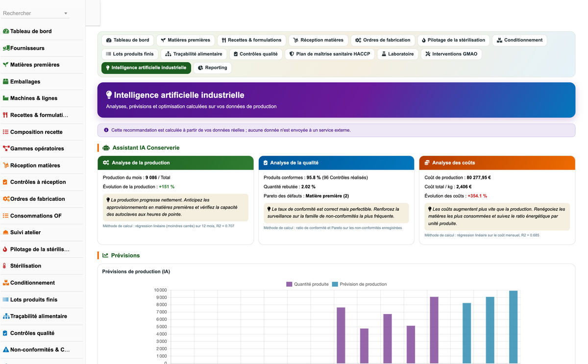Click the Contrôles à réception clipboard icon

pos(5,182)
